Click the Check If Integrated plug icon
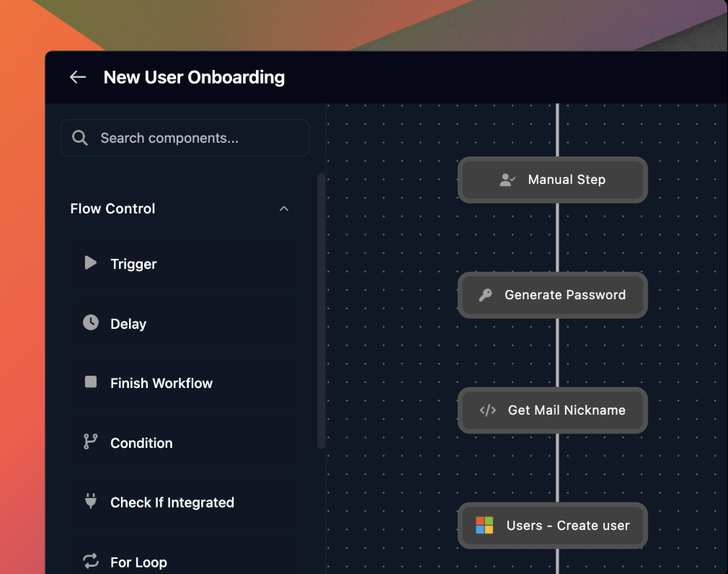Screen dimensions: 728x574 click(91, 501)
